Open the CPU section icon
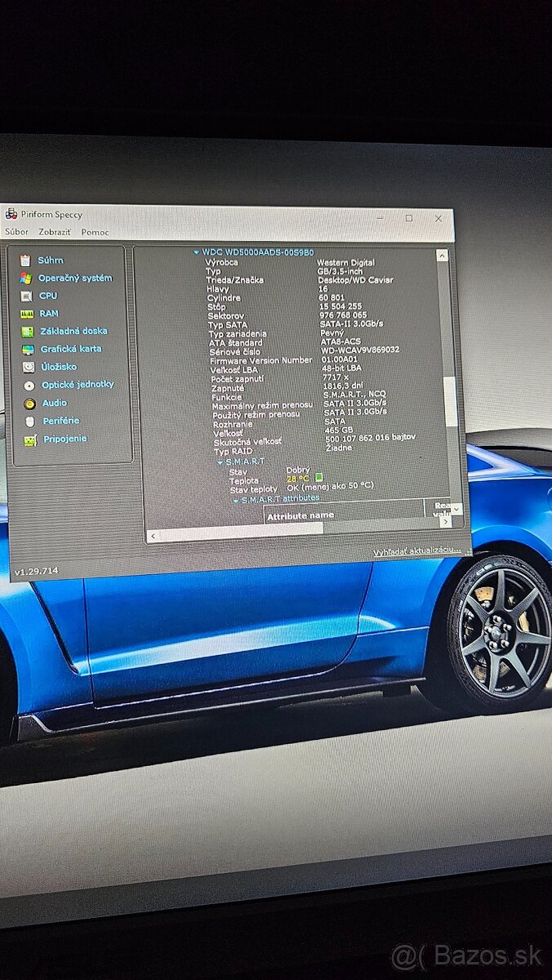This screenshot has height=980, width=552. point(26,296)
